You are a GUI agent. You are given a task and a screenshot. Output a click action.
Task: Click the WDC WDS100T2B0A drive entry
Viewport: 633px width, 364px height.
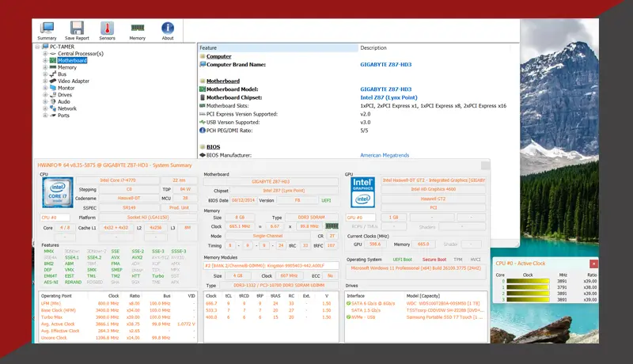point(443,304)
